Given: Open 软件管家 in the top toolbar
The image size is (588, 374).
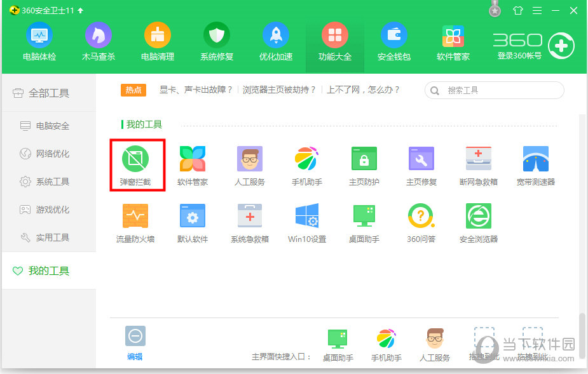Looking at the screenshot, I should (453, 42).
